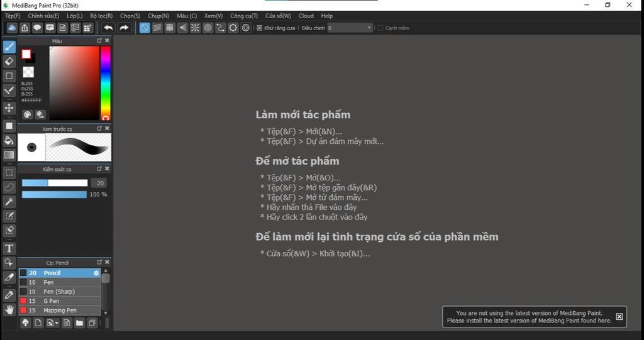
Task: Click the transparent color swatch
Action: [x=28, y=72]
